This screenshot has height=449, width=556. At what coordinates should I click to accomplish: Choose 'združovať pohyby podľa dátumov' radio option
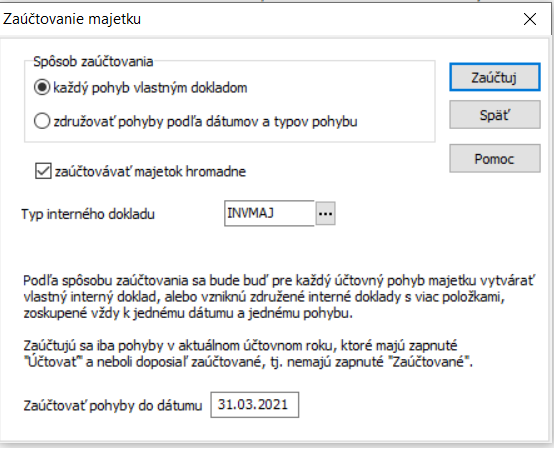(x=42, y=121)
